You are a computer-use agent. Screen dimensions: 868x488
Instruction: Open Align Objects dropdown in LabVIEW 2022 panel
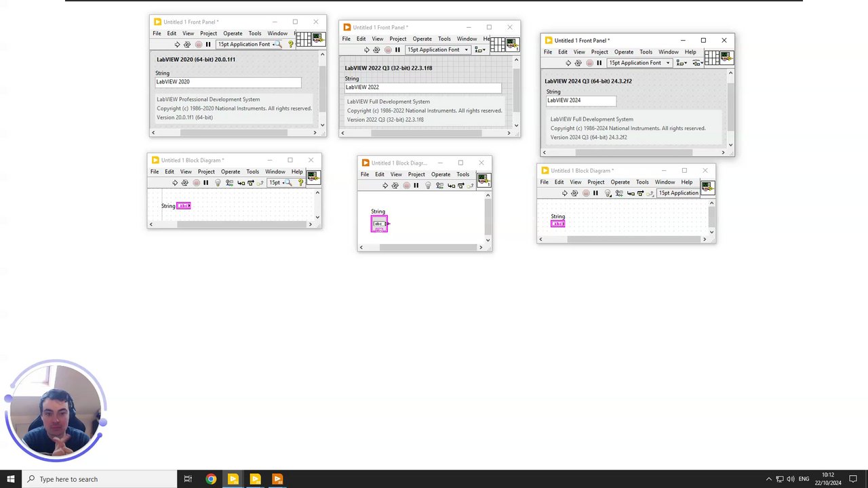[x=480, y=50]
